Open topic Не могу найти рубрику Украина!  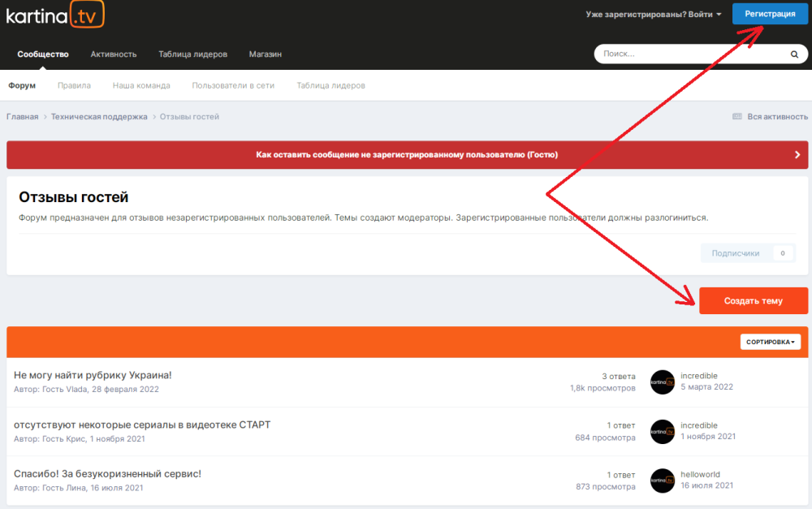tap(93, 375)
